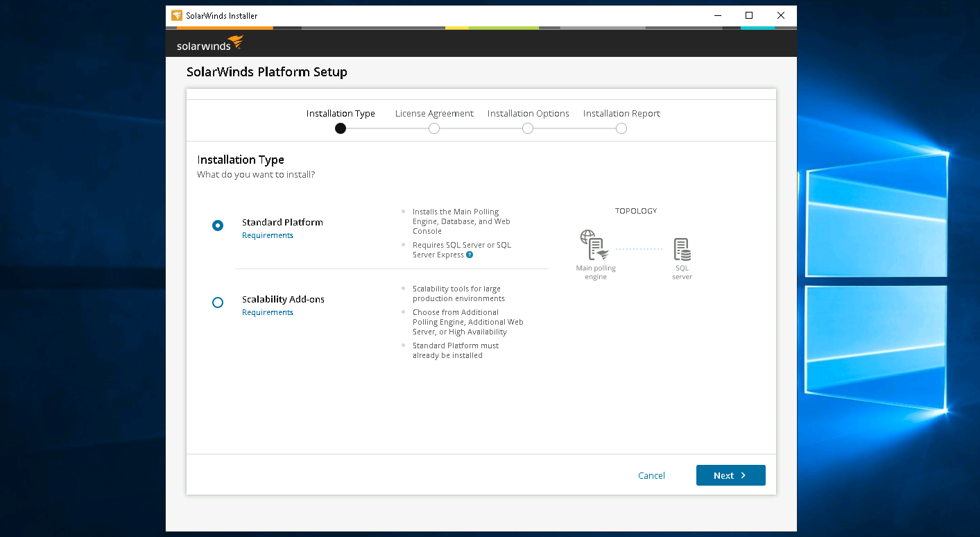This screenshot has height=537, width=980.
Task: Select the Standard Platform radio button
Action: coord(218,225)
